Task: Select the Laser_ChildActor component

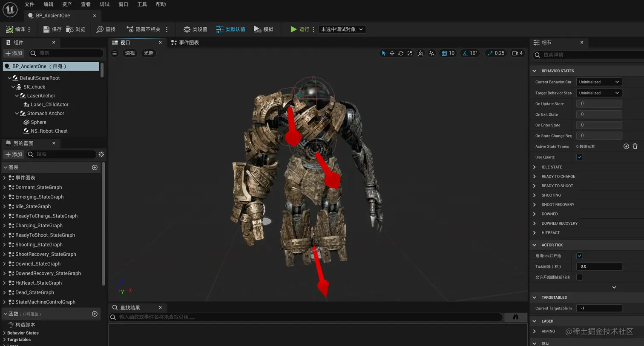Action: pyautogui.click(x=49, y=105)
